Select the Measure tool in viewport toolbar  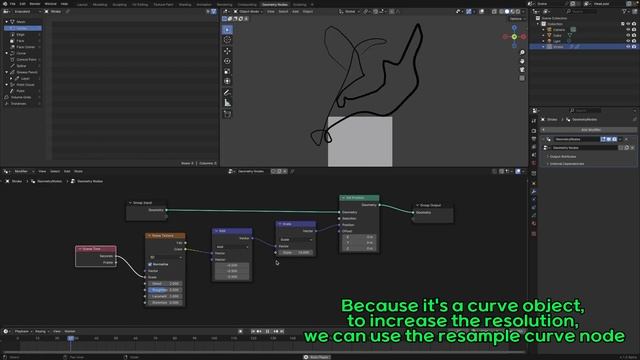tap(227, 103)
